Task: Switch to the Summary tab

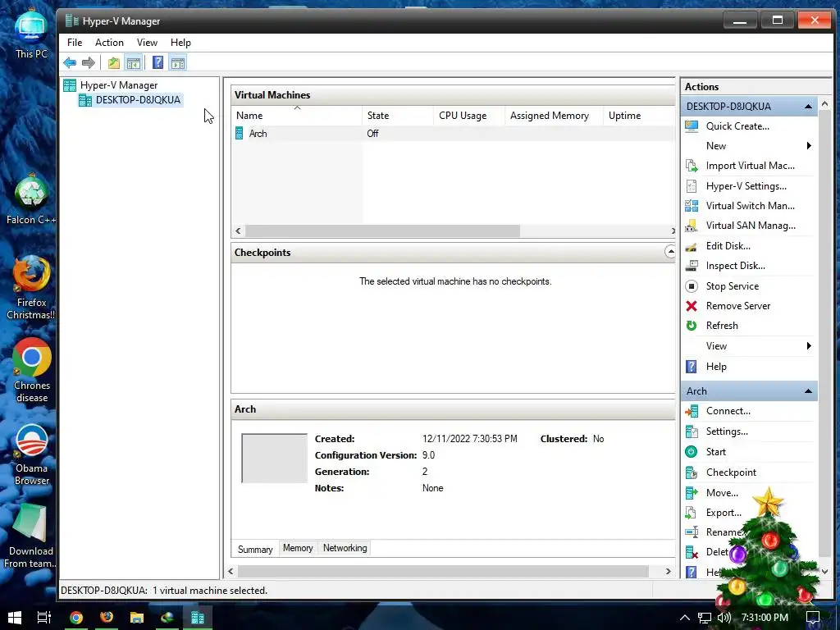Action: [x=255, y=549]
